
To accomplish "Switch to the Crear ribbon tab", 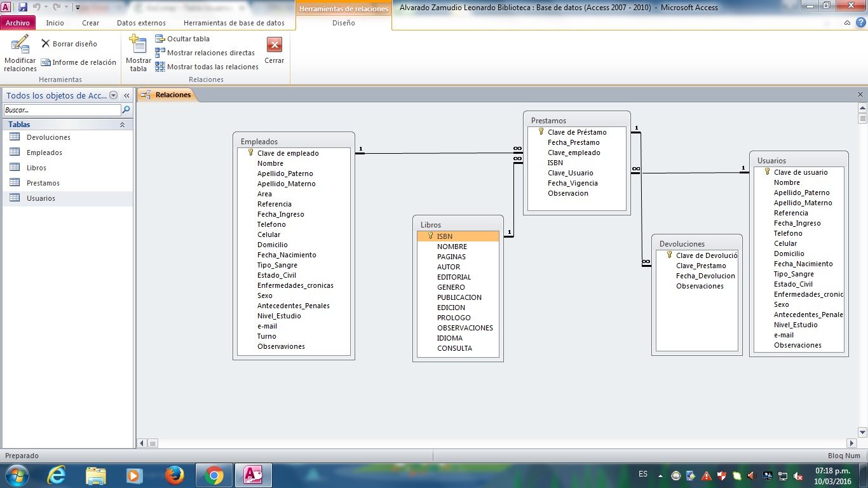I will pyautogui.click(x=91, y=23).
